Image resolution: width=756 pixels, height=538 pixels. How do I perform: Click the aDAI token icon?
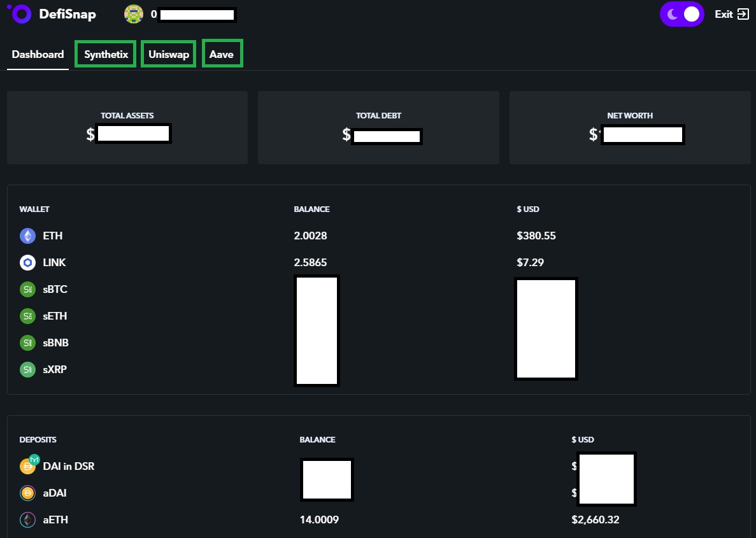click(27, 493)
